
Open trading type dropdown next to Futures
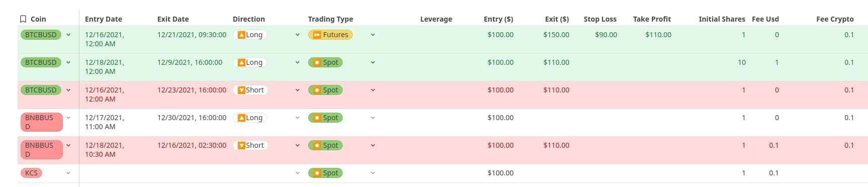tap(373, 35)
